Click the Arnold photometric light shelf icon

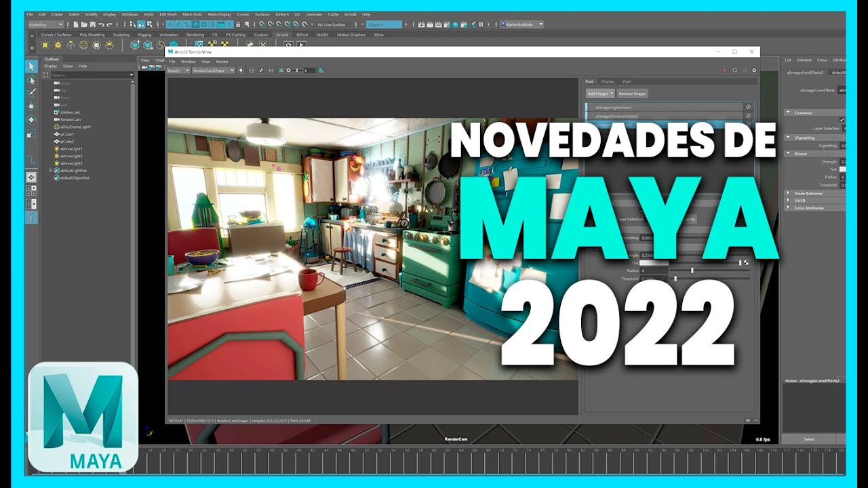(71, 45)
